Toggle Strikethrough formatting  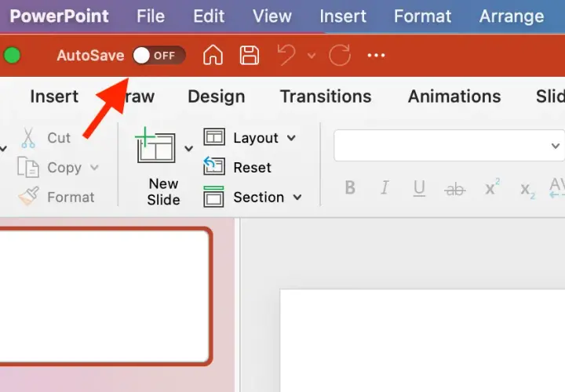pyautogui.click(x=454, y=189)
